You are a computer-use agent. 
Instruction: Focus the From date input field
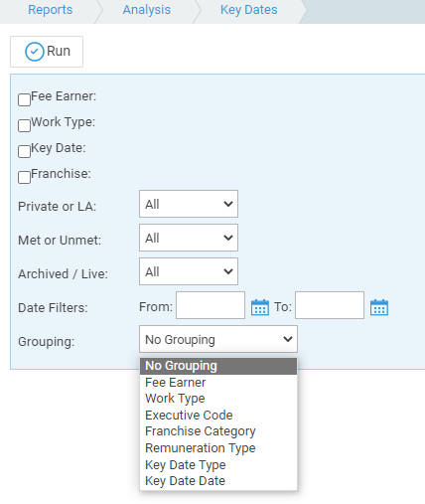pos(211,305)
